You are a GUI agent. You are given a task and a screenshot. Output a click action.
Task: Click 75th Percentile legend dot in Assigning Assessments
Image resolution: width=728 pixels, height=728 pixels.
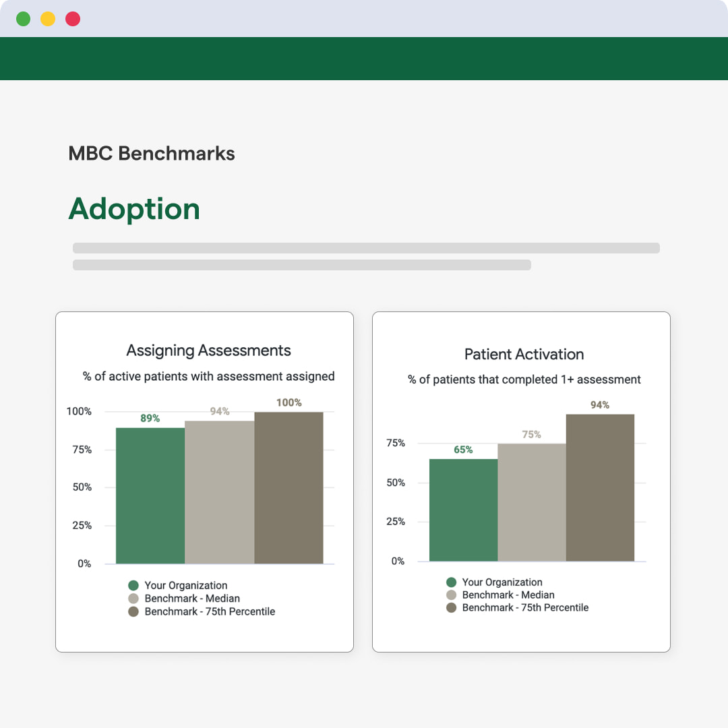coord(133,611)
